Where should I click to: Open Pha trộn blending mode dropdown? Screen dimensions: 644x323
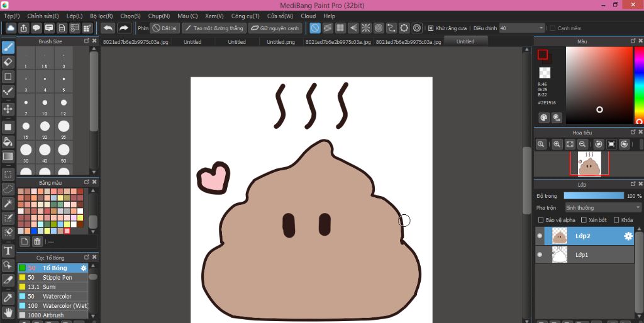[x=603, y=207]
